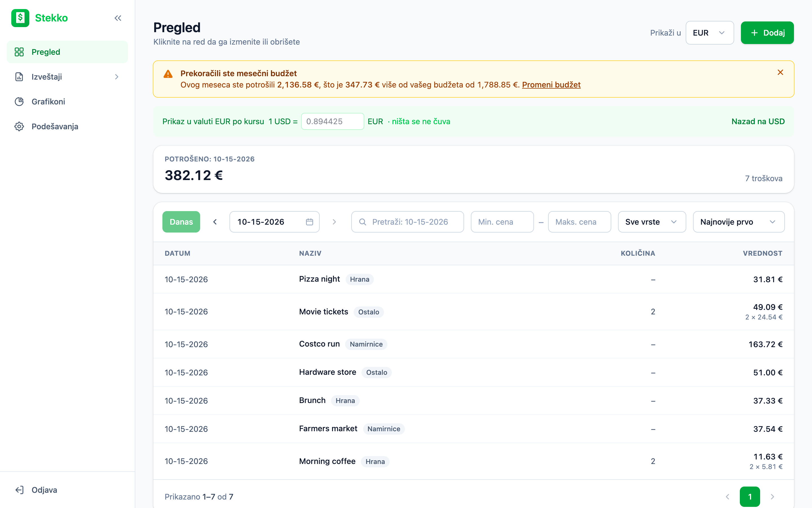Screen dimensions: 812x508
Task: Click the Min. cena field
Action: tap(502, 222)
